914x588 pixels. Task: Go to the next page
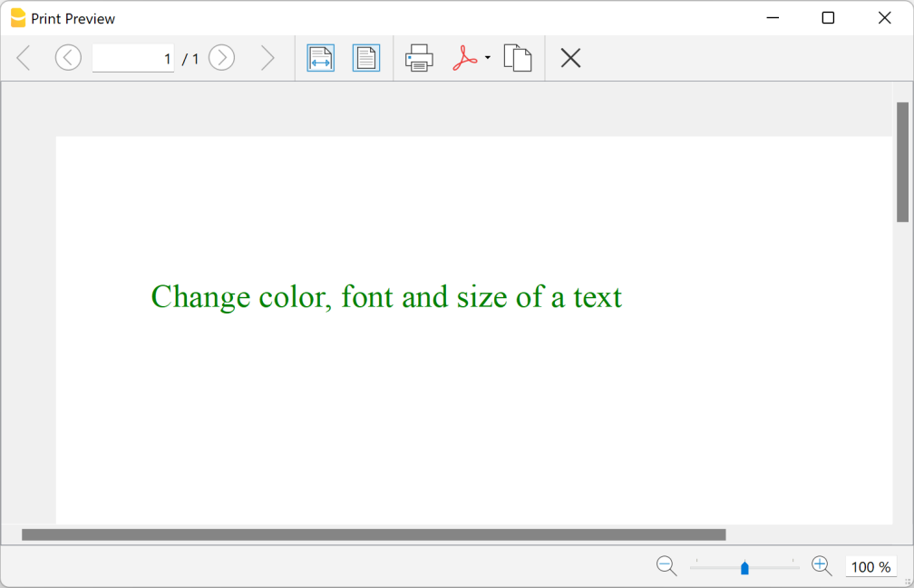tap(221, 57)
